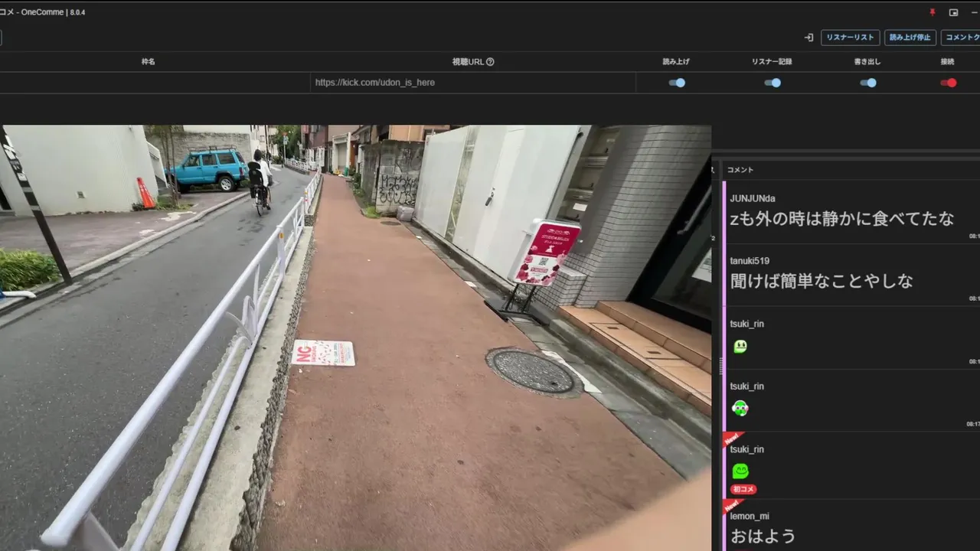Click the street livestream video preview
The width and height of the screenshot is (980, 551).
point(355,337)
